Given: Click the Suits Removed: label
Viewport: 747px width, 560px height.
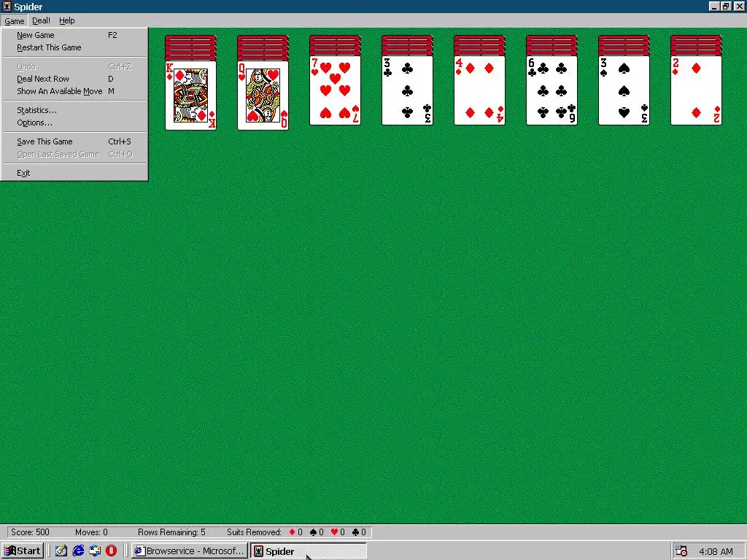Looking at the screenshot, I should pos(254,532).
